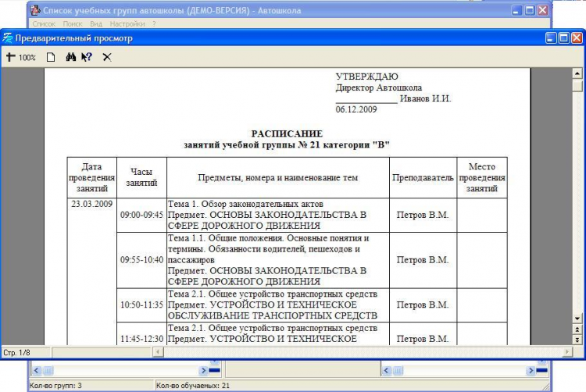Click the Предметы, номера и наименование тем header
The width and height of the screenshot is (586, 392).
[277, 178]
